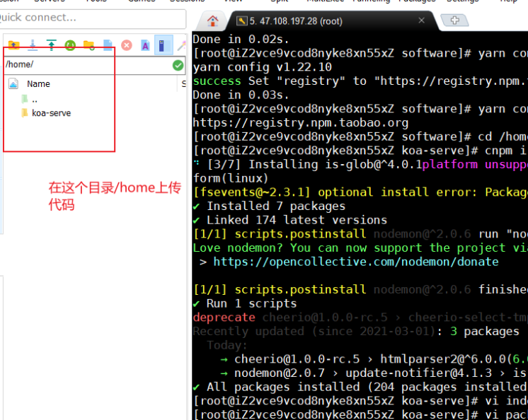Screen dimensions: 528x420
Task: Switch to the home tab
Action: click(212, 21)
